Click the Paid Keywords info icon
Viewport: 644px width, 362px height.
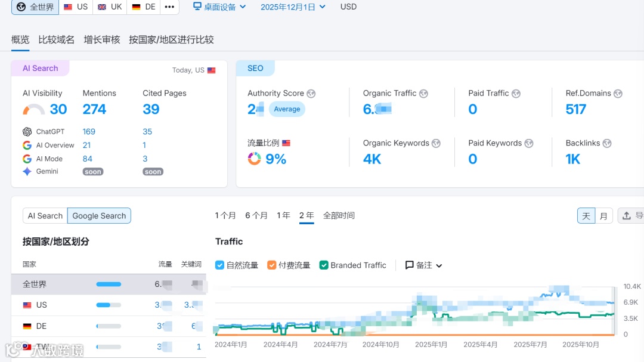point(529,143)
